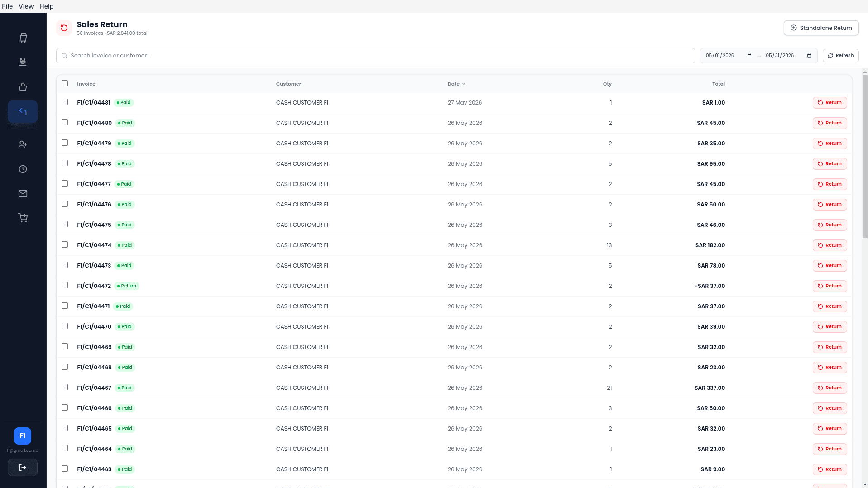The width and height of the screenshot is (868, 488).
Task: Click customer name in F1/C1/04469 row
Action: pyautogui.click(x=302, y=347)
